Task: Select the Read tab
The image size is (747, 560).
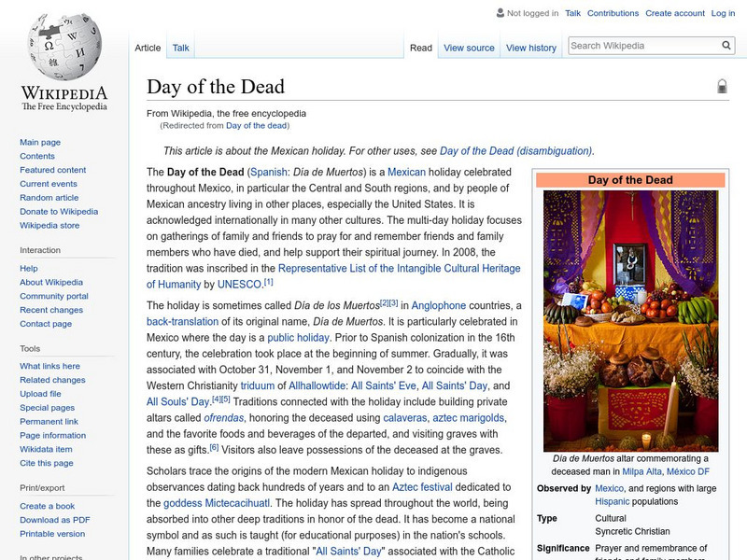Action: [421, 48]
